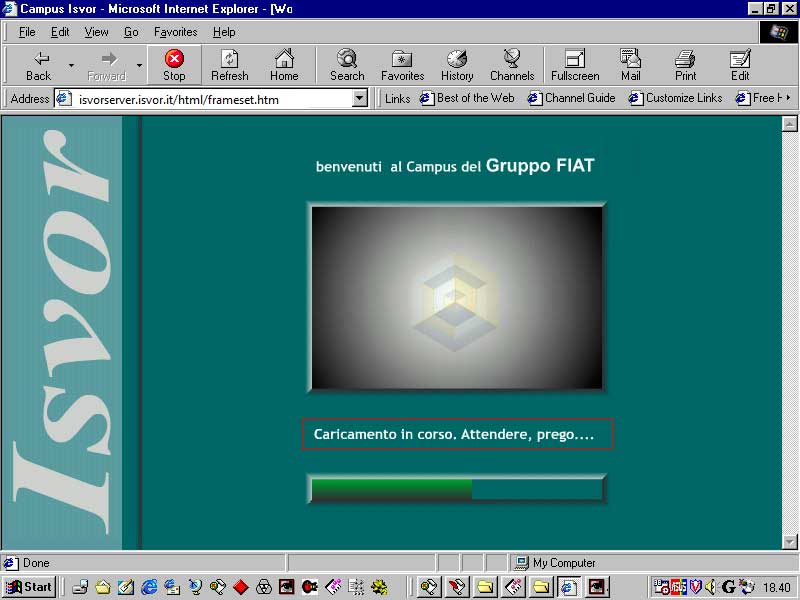Viewport: 800px width, 600px height.
Task: Click the Internet Explorer icon in the title bar
Action: point(10,9)
